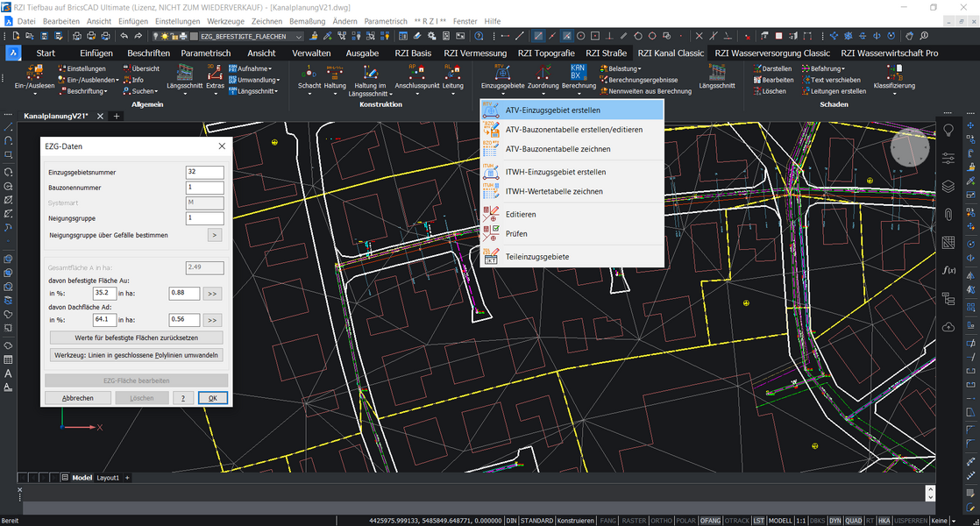
Task: Select ITWH-Einzugsgebiet erstellen menu entry
Action: (572, 172)
